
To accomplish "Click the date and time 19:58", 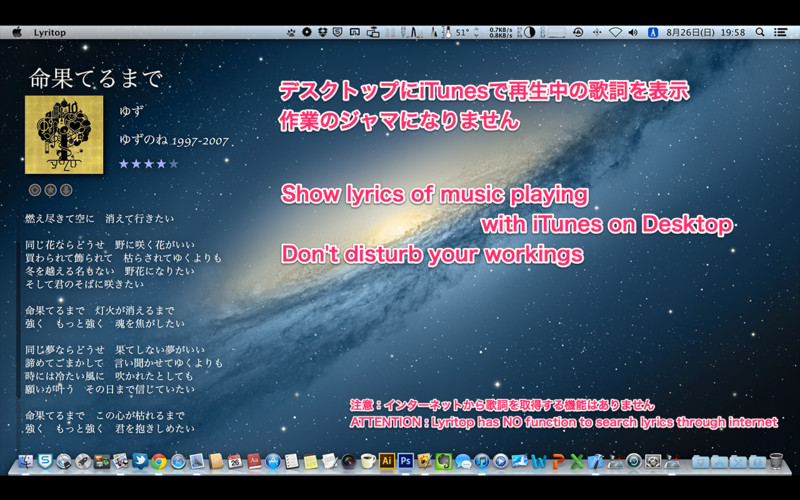I will [706, 32].
